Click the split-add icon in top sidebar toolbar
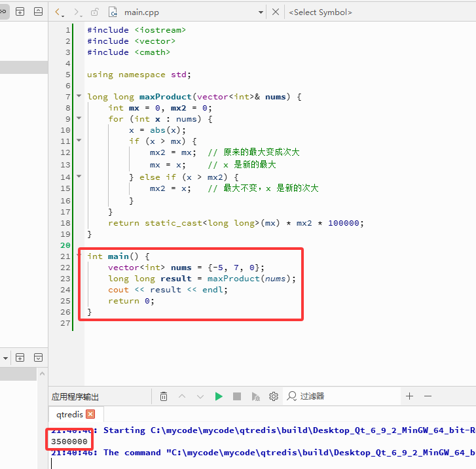 tap(20, 12)
